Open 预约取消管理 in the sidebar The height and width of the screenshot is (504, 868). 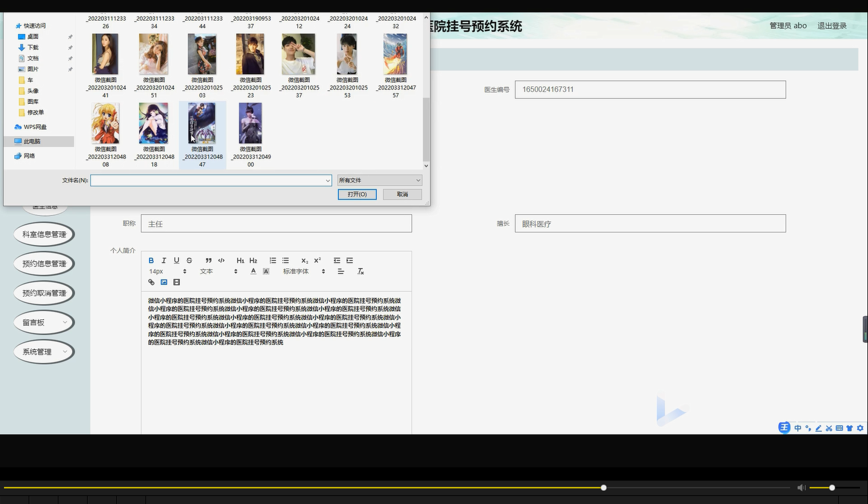point(45,293)
